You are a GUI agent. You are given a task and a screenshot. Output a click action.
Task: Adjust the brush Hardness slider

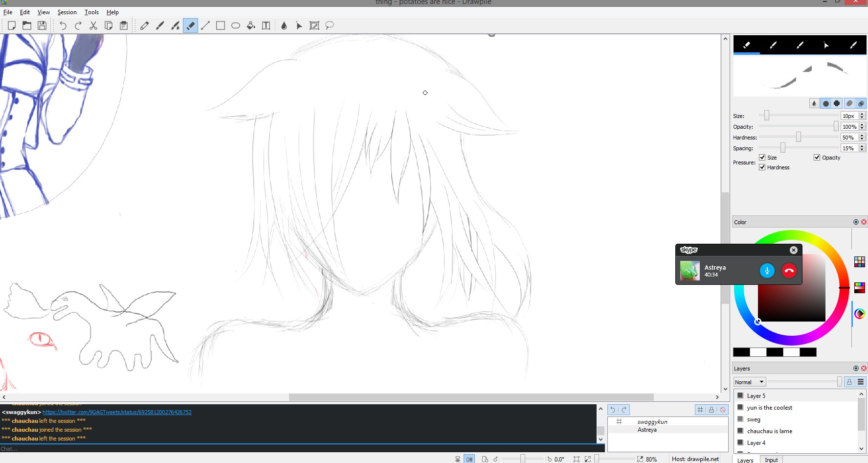click(x=799, y=137)
